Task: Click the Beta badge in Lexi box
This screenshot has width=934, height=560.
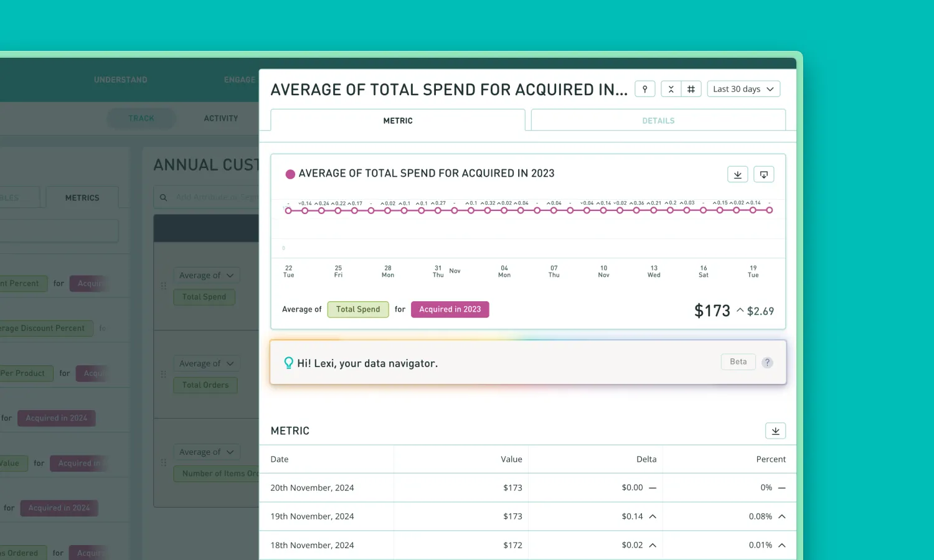Action: (738, 362)
